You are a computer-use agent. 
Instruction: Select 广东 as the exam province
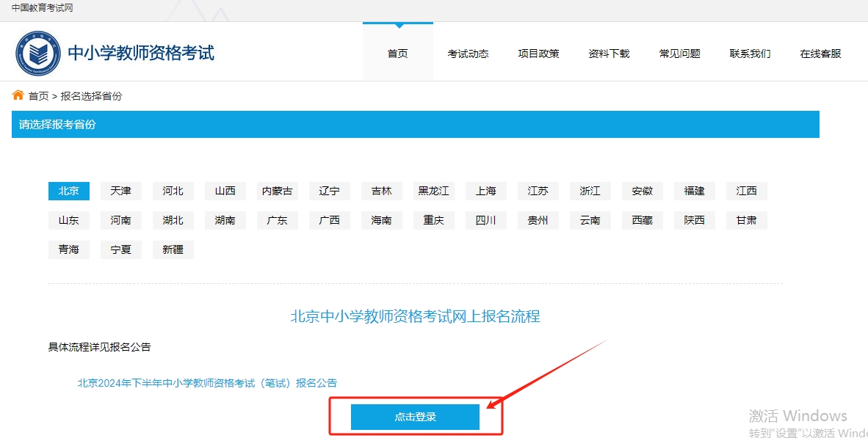(277, 220)
